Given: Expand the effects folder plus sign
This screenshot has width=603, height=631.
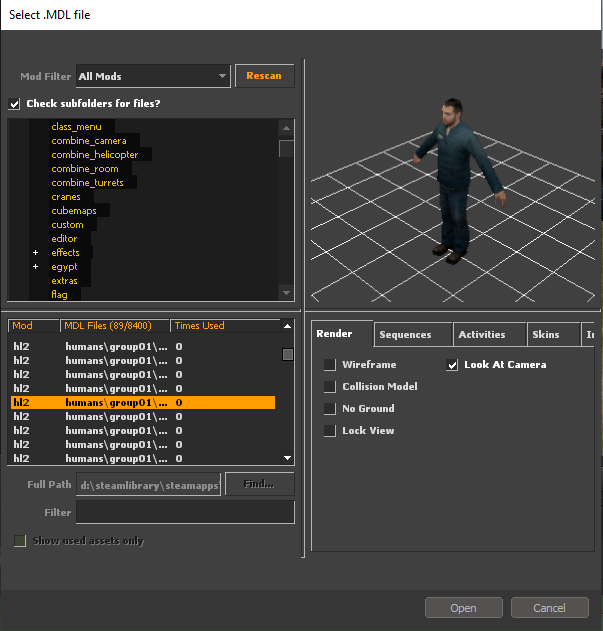Looking at the screenshot, I should [35, 253].
